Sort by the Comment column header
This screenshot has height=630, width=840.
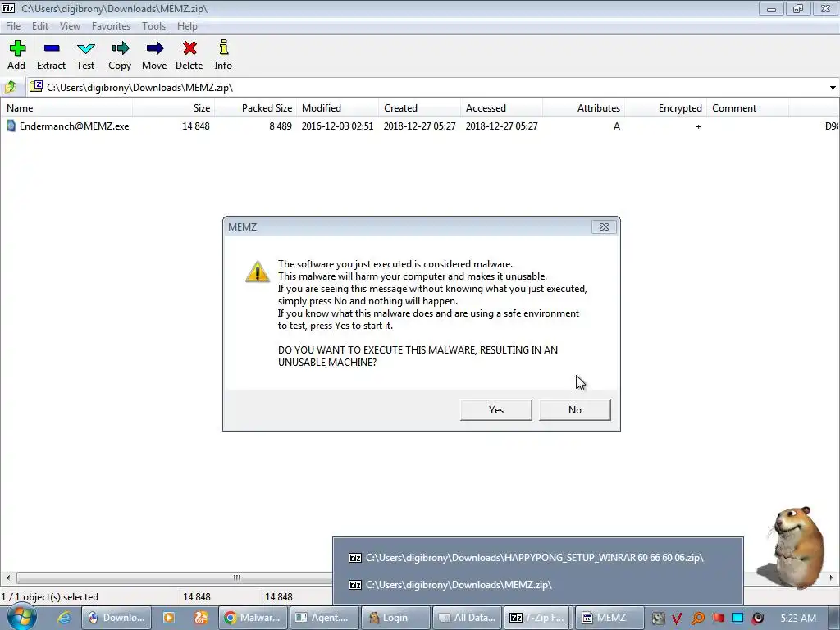click(x=747, y=108)
